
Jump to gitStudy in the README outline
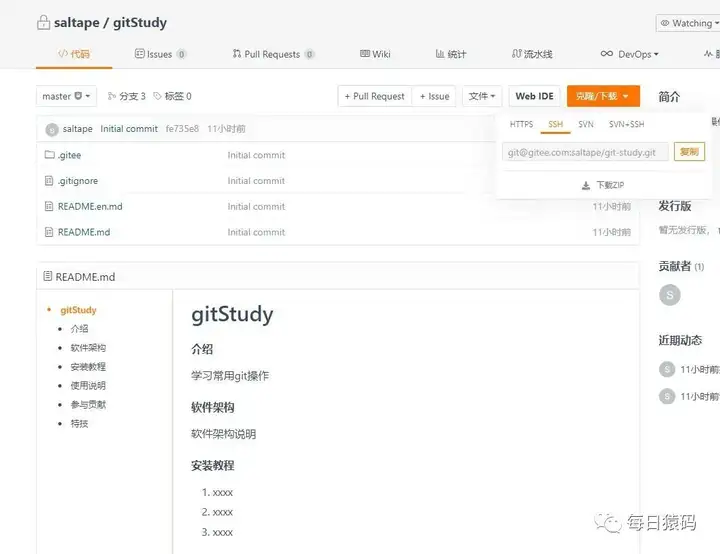[x=78, y=310]
